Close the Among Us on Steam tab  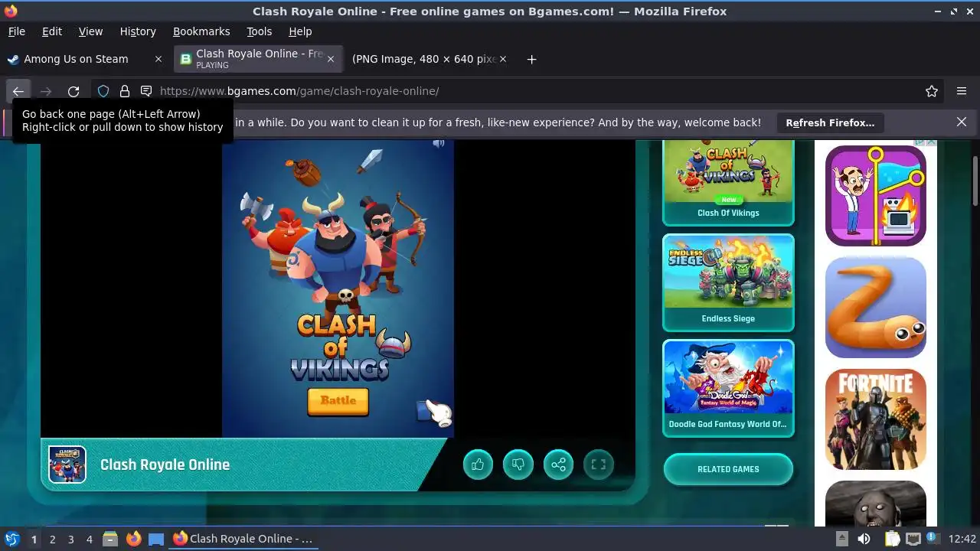tap(158, 59)
